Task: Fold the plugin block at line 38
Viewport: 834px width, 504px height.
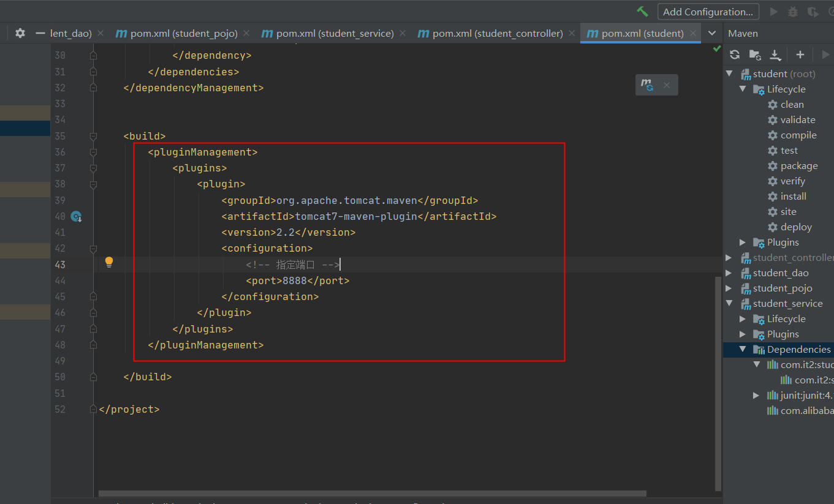Action: coord(93,184)
